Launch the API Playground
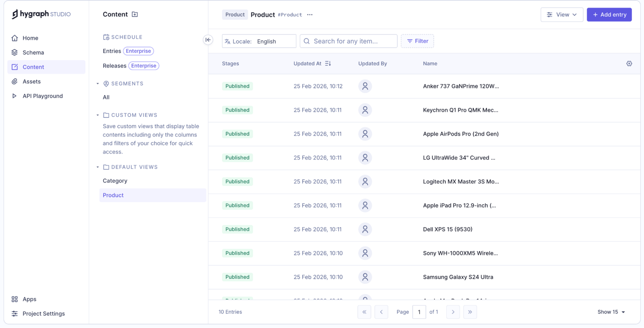Screen dimensions: 644x328 tap(42, 96)
